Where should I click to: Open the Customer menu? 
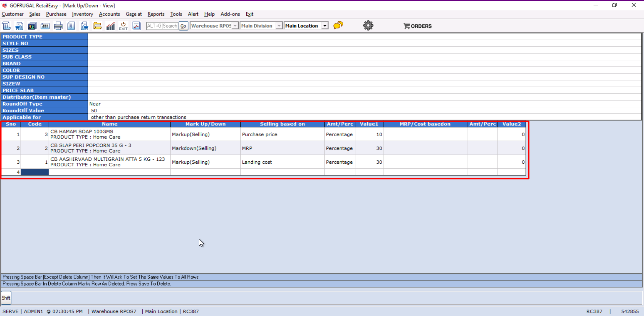tap(13, 14)
